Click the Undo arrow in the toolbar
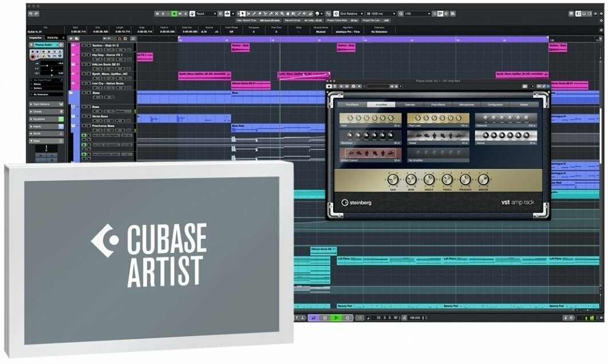 (x=31, y=14)
